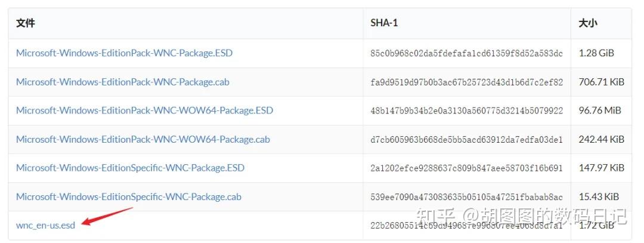Click the SHA-1 value starting fa9d9519
This screenshot has width=644, height=243.
466,82
